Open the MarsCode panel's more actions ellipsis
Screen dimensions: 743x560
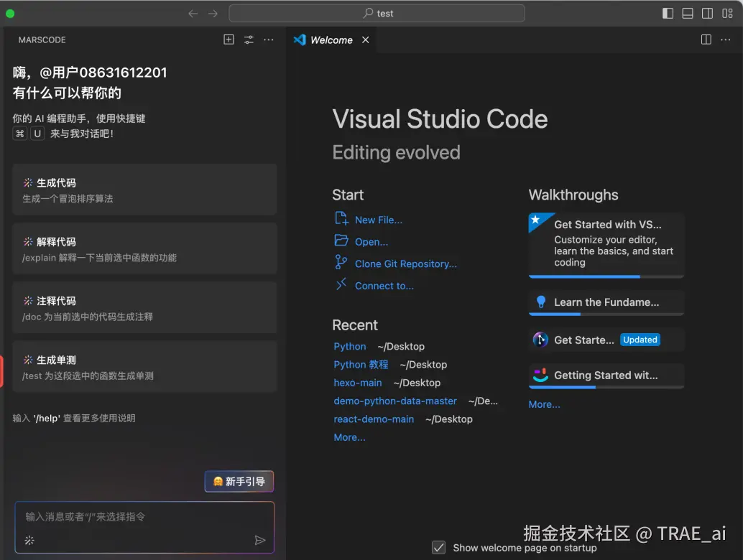click(269, 40)
